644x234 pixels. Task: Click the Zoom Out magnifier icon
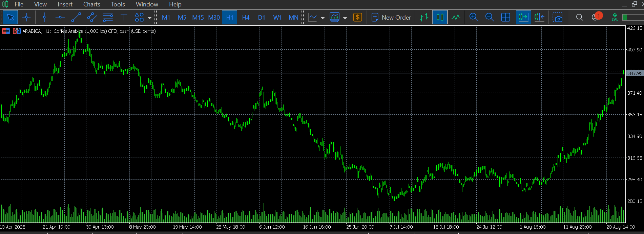click(490, 17)
